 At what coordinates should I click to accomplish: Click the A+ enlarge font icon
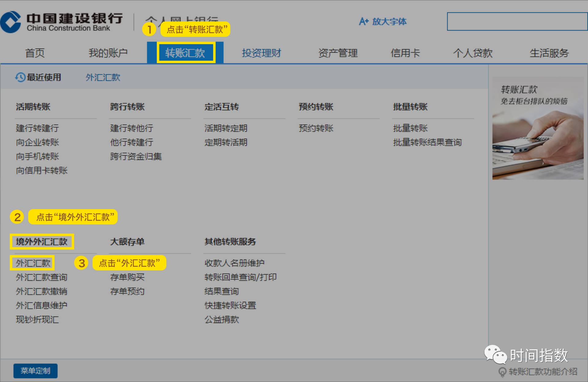[364, 21]
